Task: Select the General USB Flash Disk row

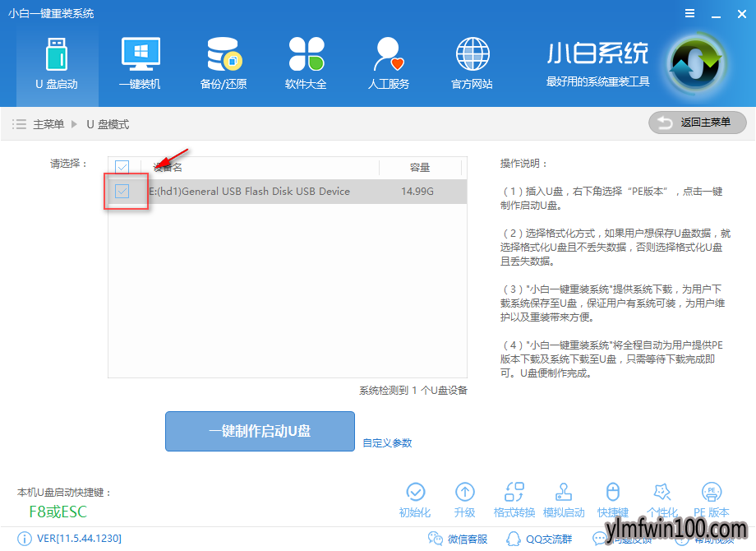Action: pos(288,192)
